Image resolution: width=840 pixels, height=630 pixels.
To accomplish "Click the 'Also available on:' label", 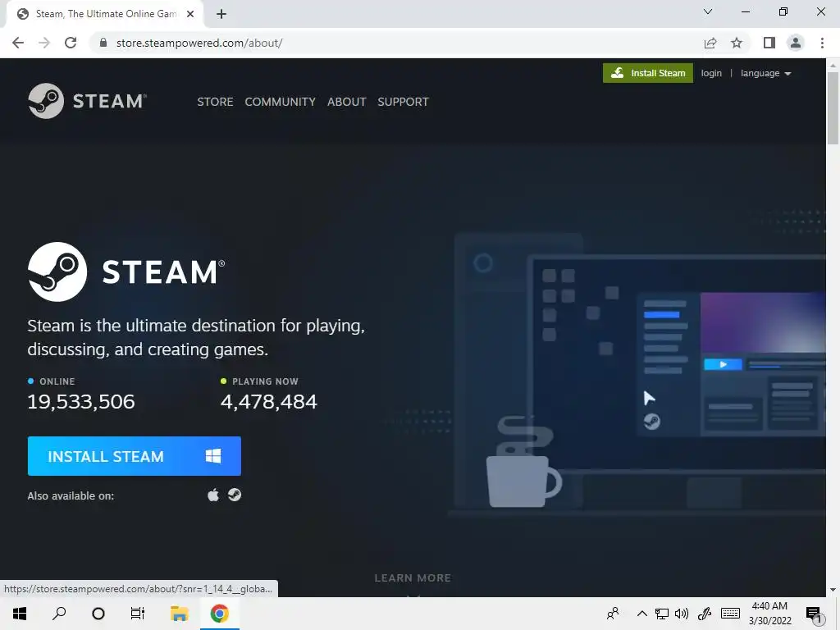I will (x=71, y=496).
